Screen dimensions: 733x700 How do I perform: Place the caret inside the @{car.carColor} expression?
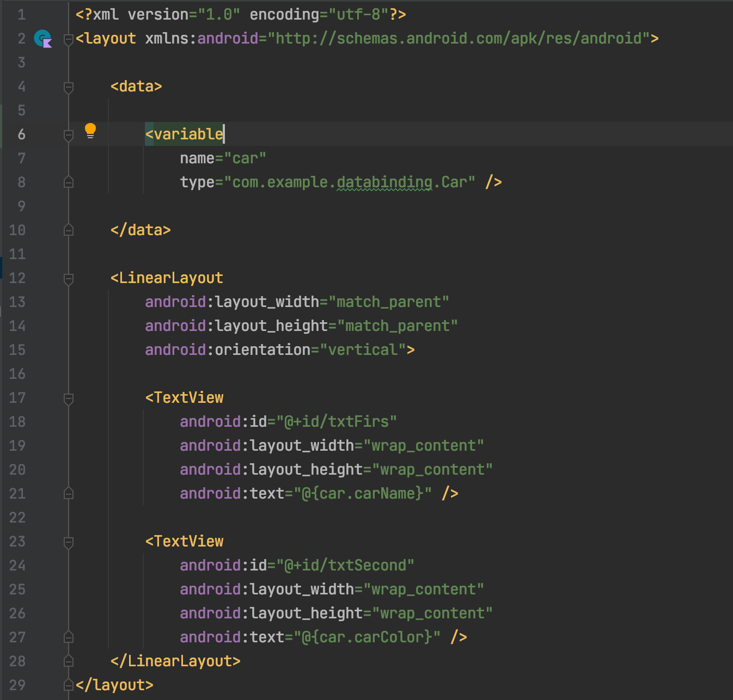[369, 637]
